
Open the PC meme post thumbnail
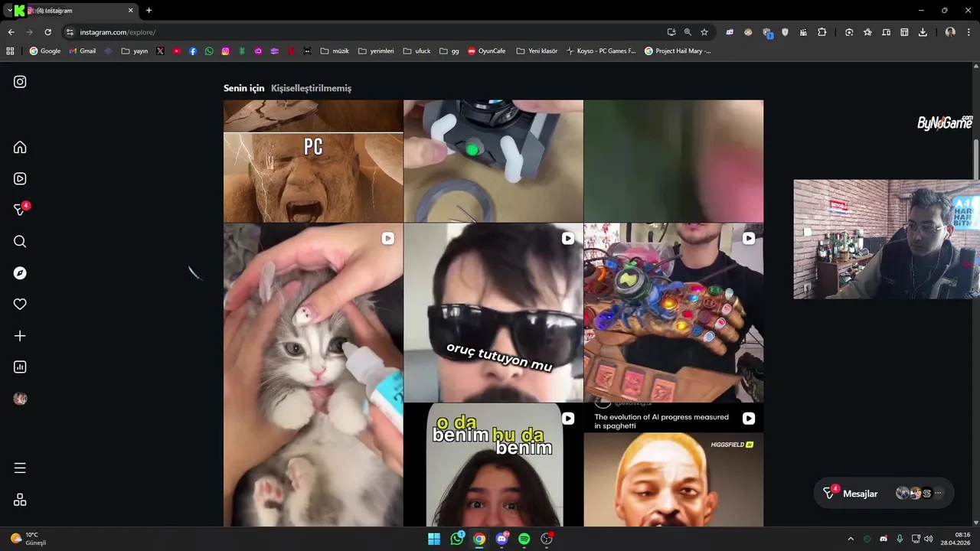point(313,161)
